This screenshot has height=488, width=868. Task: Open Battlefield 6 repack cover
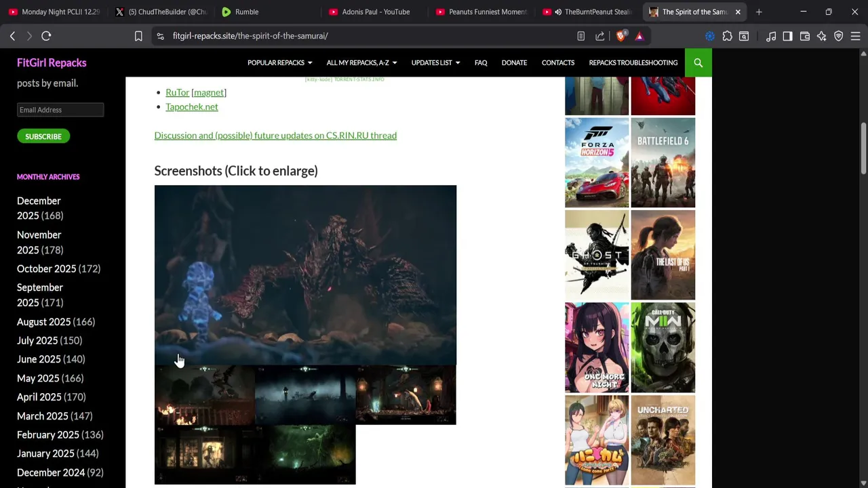coord(663,163)
